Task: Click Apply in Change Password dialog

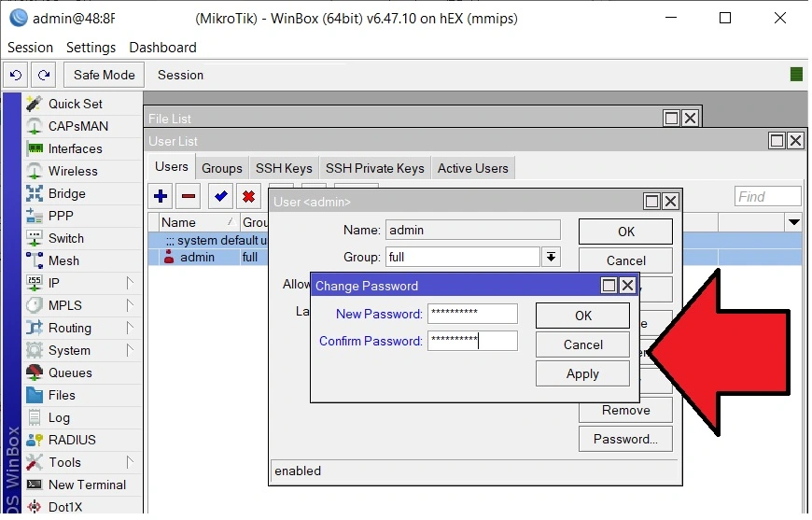Action: (582, 374)
